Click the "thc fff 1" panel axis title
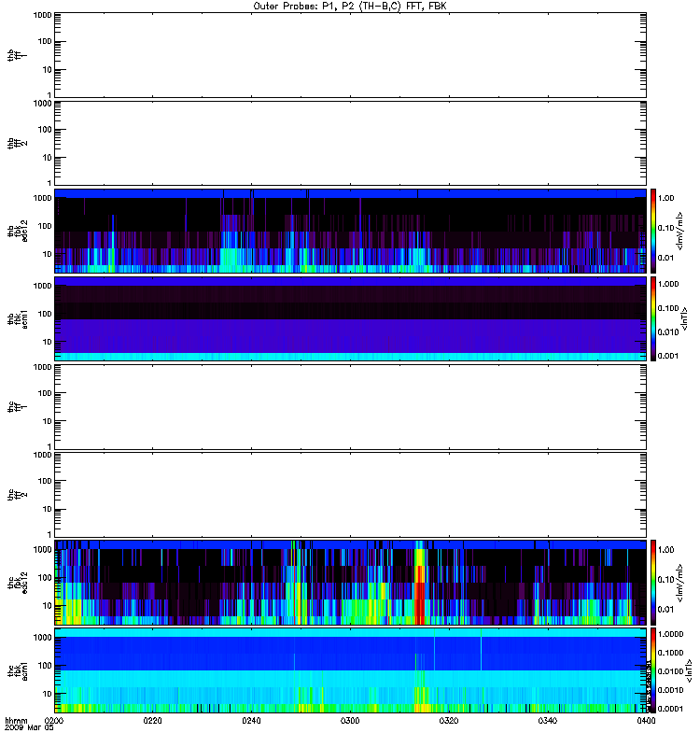 tap(17, 407)
